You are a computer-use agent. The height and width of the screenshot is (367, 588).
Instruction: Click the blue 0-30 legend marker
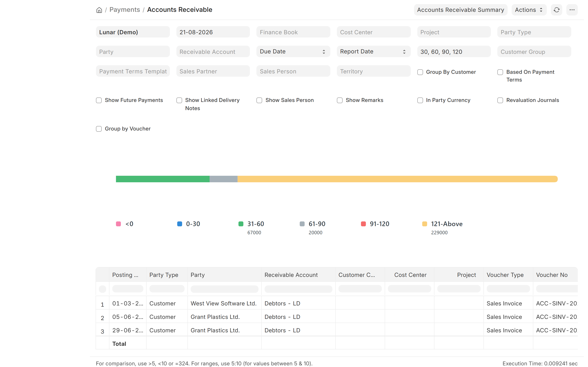pyautogui.click(x=179, y=224)
